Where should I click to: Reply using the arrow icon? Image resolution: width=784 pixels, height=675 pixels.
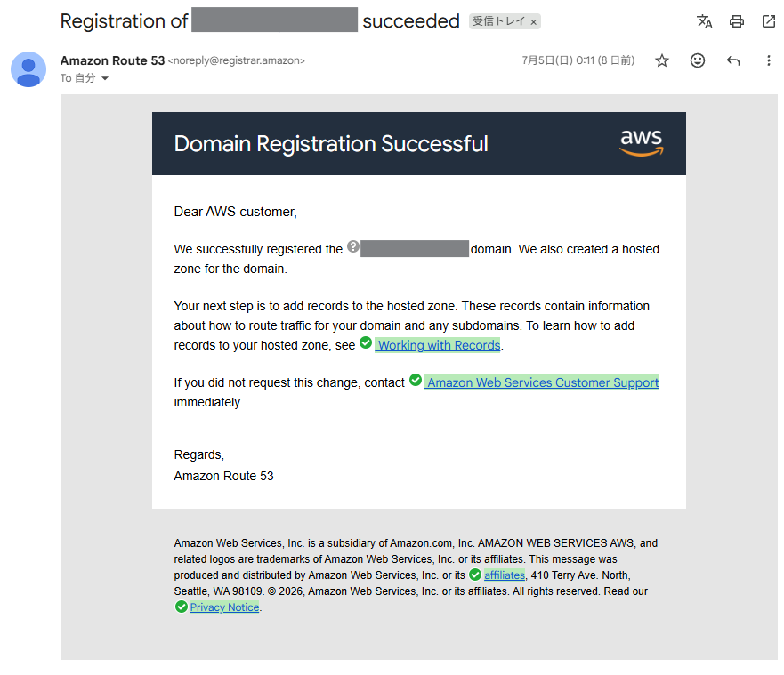[x=733, y=60]
